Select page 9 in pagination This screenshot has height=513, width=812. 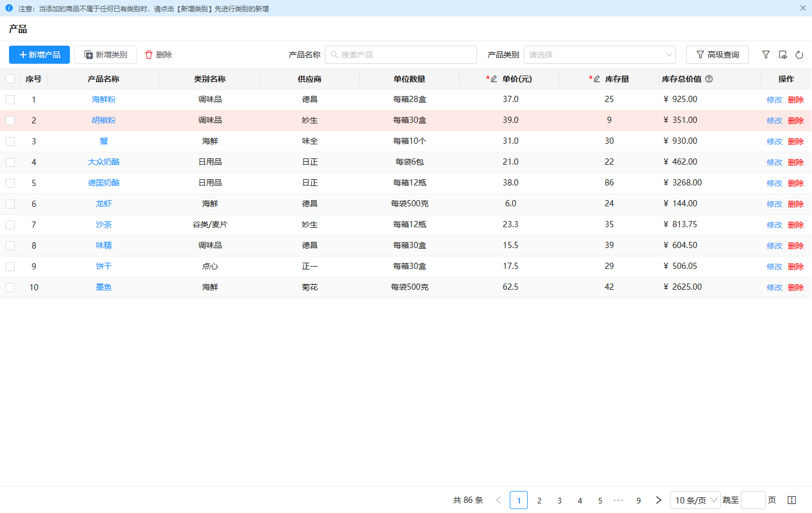coord(638,500)
